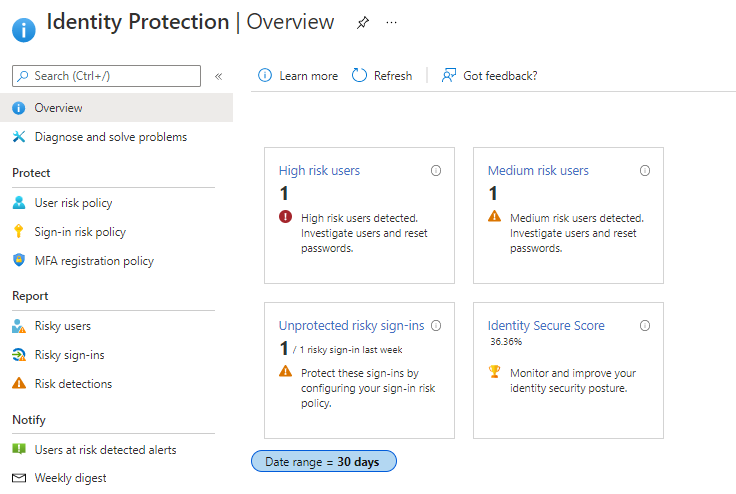Open Sign-in risk policy key icon
The height and width of the screenshot is (494, 736).
pyautogui.click(x=19, y=232)
